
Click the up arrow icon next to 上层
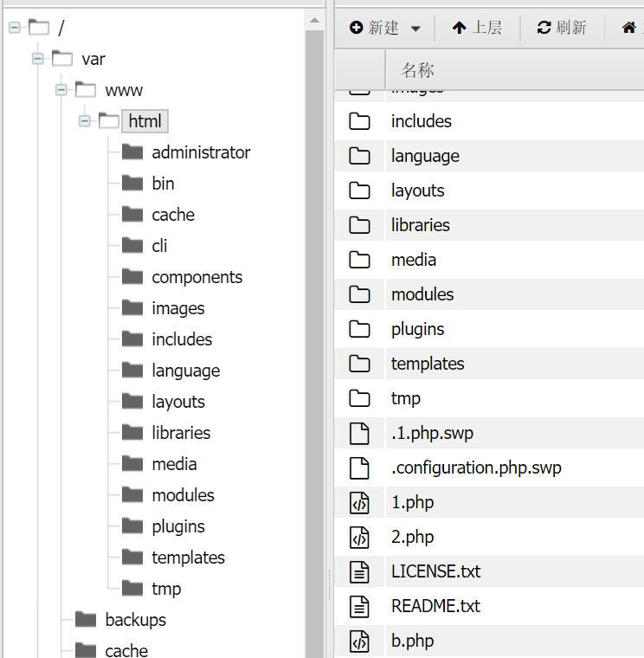pyautogui.click(x=460, y=28)
